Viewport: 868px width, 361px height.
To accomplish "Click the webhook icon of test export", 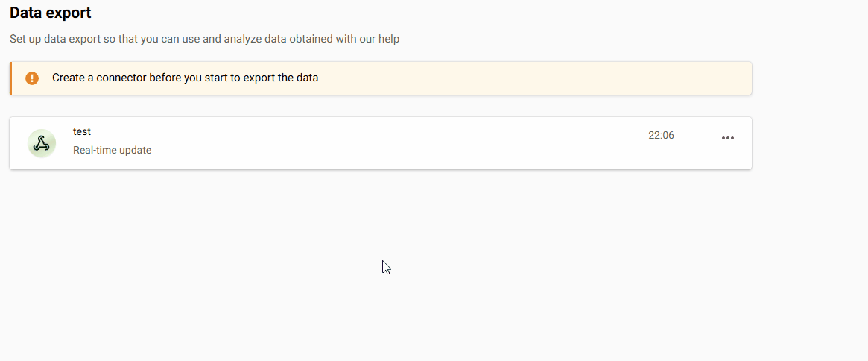I will pos(42,143).
